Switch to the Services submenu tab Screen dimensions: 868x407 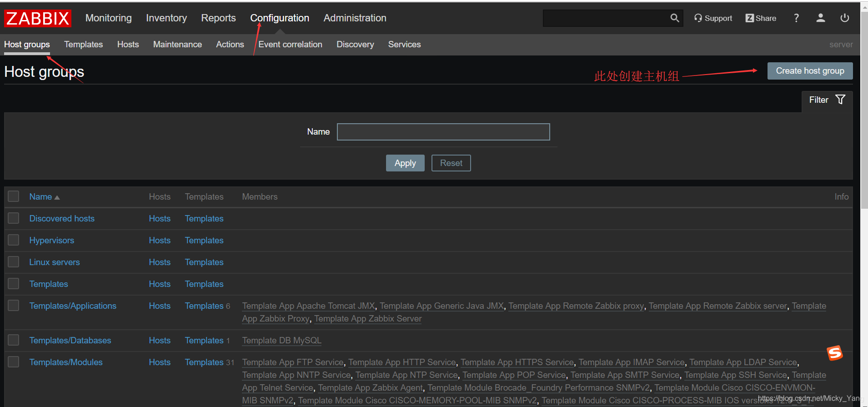coord(405,45)
